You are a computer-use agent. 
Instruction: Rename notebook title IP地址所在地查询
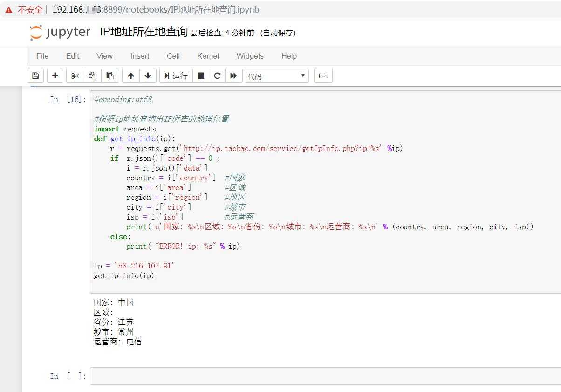[144, 32]
